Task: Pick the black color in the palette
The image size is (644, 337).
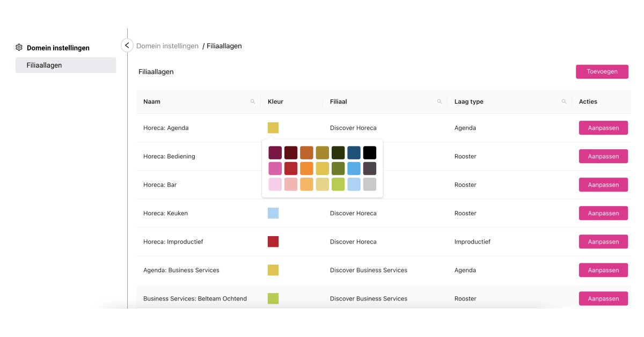Action: (x=370, y=152)
